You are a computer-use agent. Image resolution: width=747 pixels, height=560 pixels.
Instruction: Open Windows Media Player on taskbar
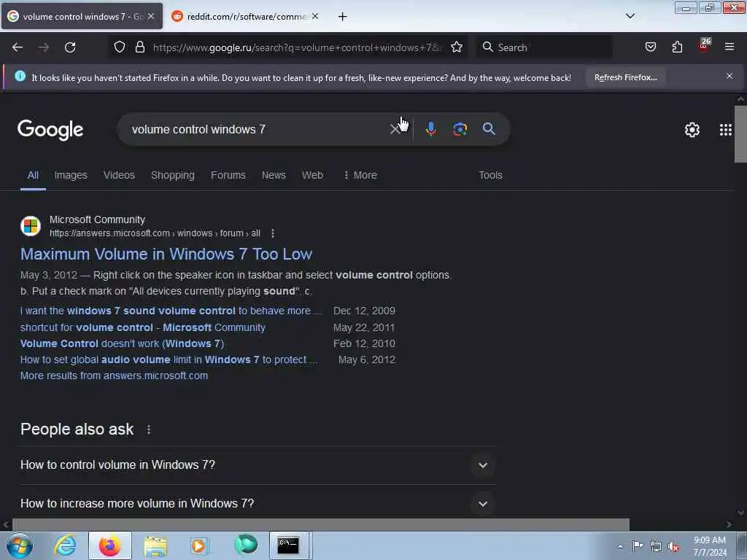click(199, 545)
